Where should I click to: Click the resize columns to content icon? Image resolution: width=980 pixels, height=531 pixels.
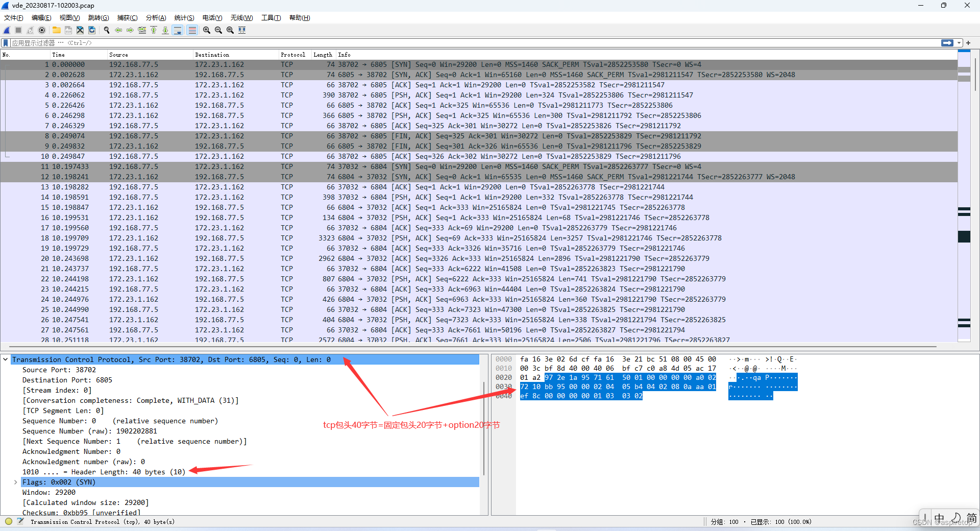point(242,30)
